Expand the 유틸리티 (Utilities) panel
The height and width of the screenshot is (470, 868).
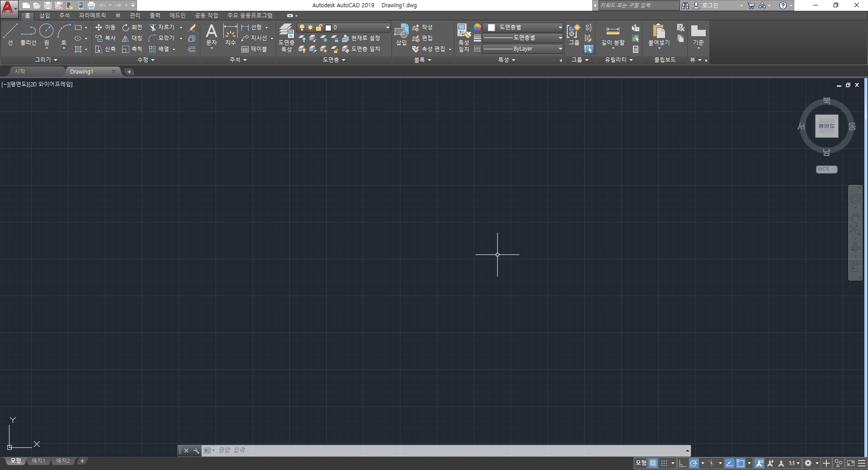(x=619, y=60)
